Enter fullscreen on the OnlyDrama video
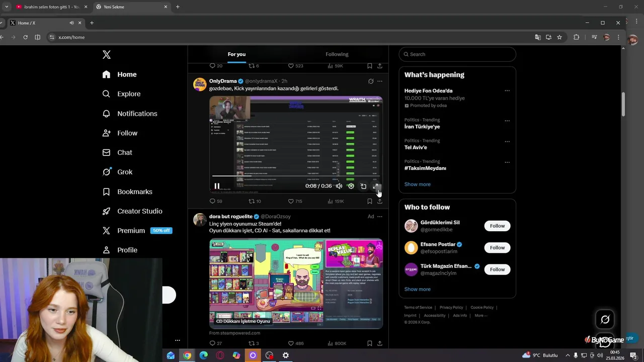The height and width of the screenshot is (362, 644). tap(375, 186)
